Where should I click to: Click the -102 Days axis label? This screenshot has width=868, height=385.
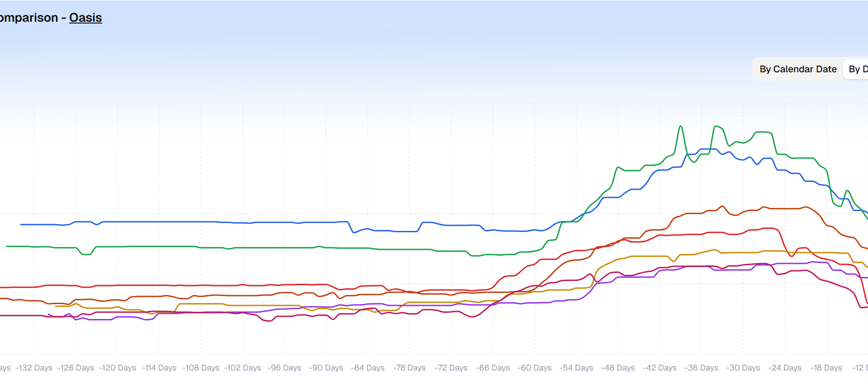coord(243,368)
